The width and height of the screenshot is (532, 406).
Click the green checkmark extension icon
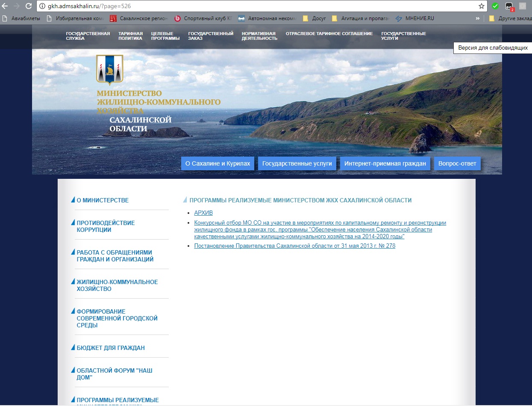[495, 6]
